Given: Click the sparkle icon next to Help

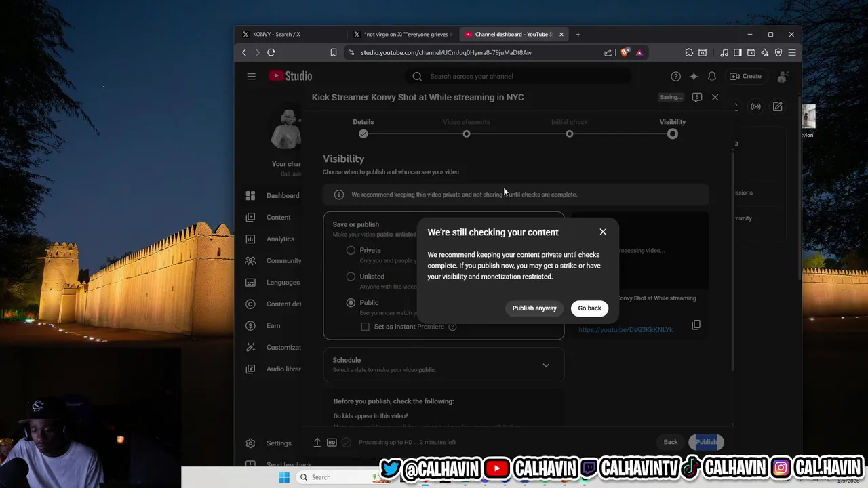Looking at the screenshot, I should (x=693, y=76).
